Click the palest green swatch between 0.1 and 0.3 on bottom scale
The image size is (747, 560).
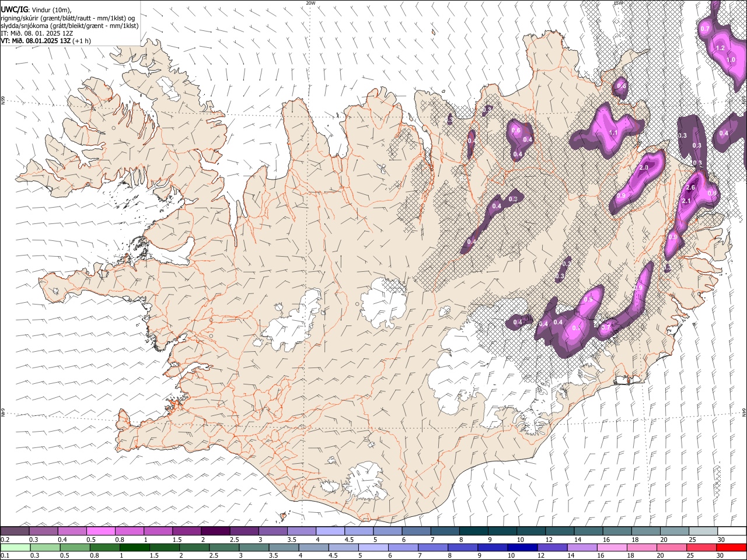15,547
